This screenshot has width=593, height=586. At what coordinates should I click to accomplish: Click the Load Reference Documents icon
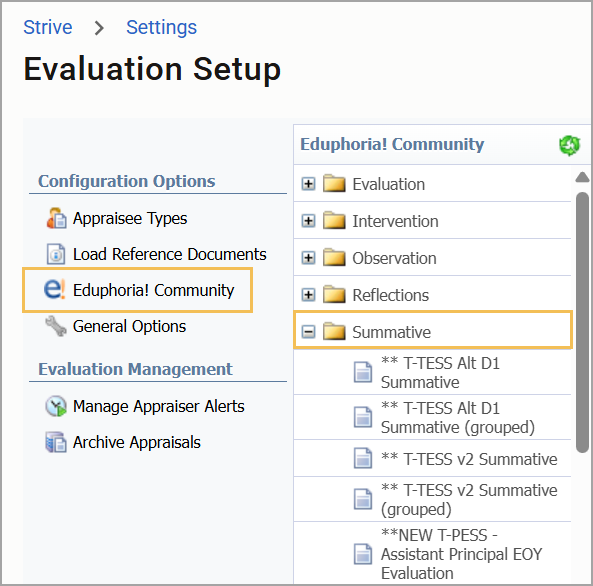pos(56,254)
